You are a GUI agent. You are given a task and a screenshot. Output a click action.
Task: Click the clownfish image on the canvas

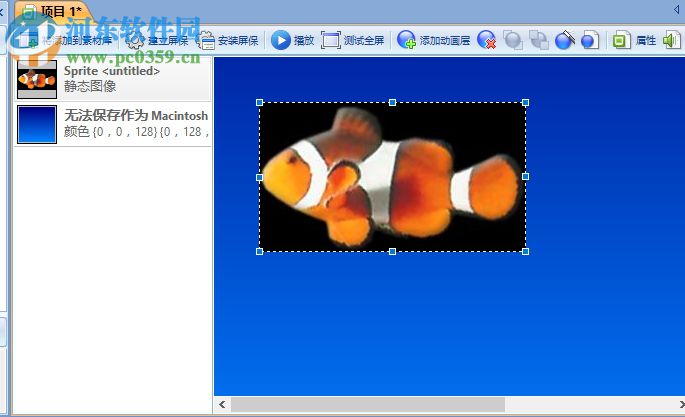pos(392,177)
